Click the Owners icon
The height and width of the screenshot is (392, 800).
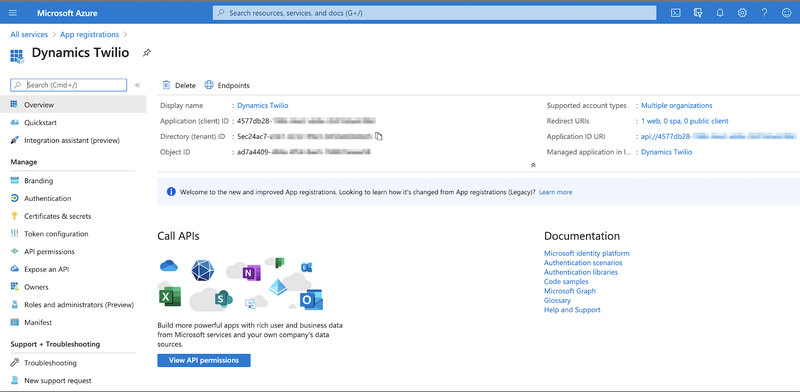14,287
